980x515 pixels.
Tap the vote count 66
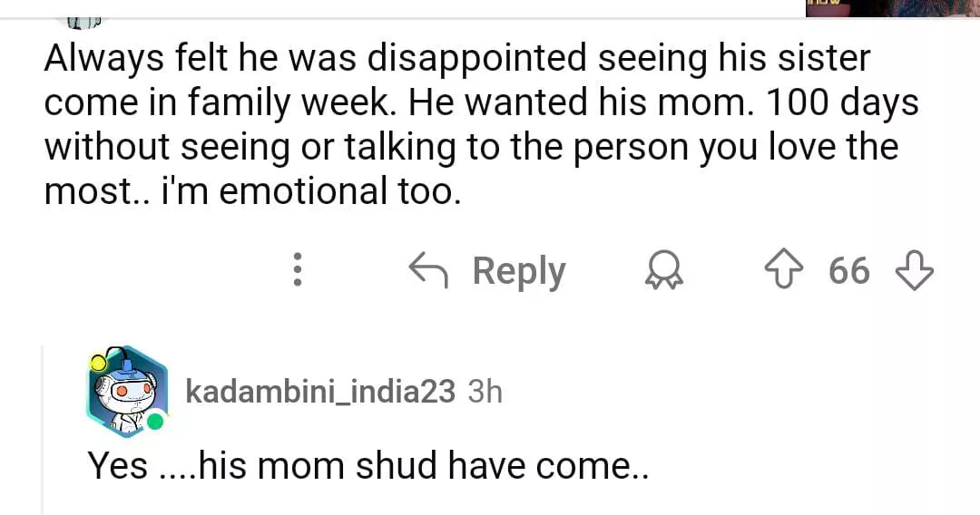tap(848, 270)
